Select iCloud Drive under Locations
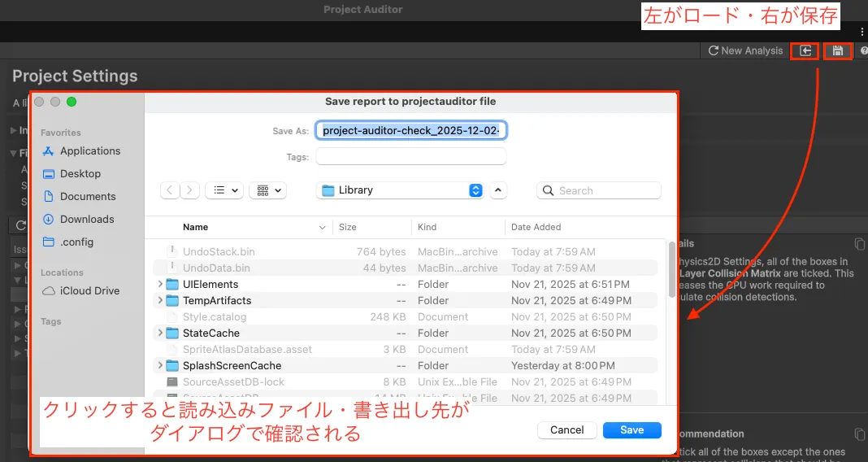Viewport: 868px width, 462px height. tap(89, 291)
